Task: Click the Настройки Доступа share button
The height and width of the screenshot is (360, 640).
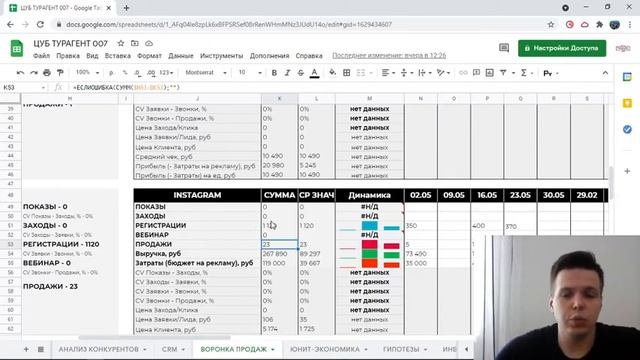Action: (562, 48)
